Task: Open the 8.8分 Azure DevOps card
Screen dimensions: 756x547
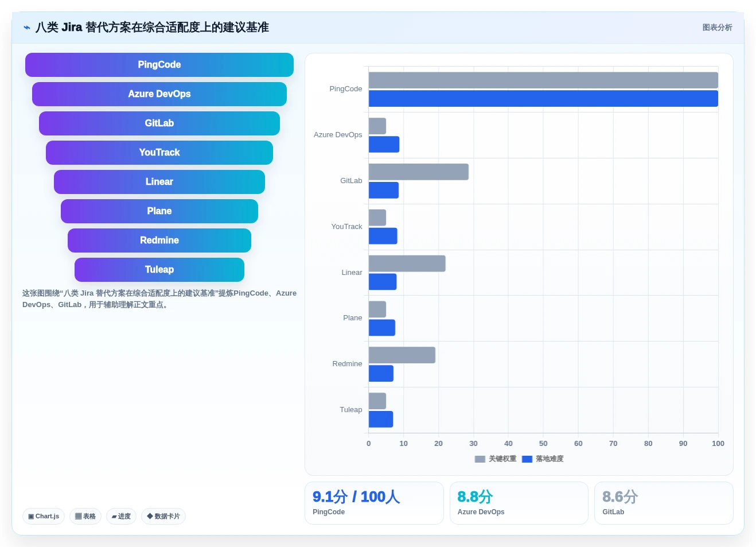Action: (x=519, y=503)
